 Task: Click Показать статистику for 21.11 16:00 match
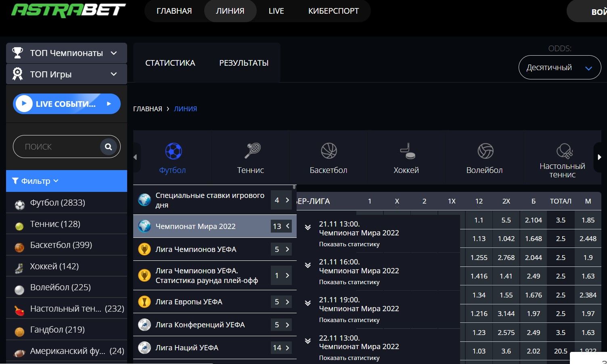pyautogui.click(x=349, y=282)
